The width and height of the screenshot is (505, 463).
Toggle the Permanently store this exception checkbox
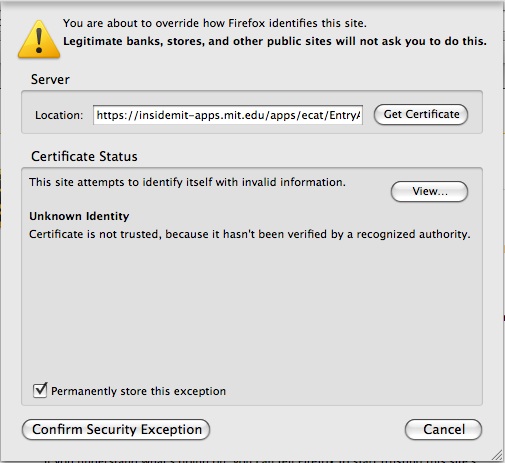[x=40, y=390]
